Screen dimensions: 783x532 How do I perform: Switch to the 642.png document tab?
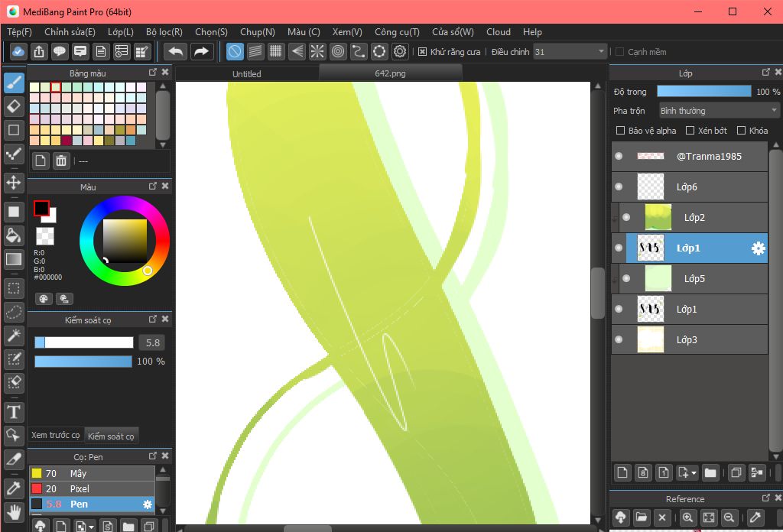(391, 73)
